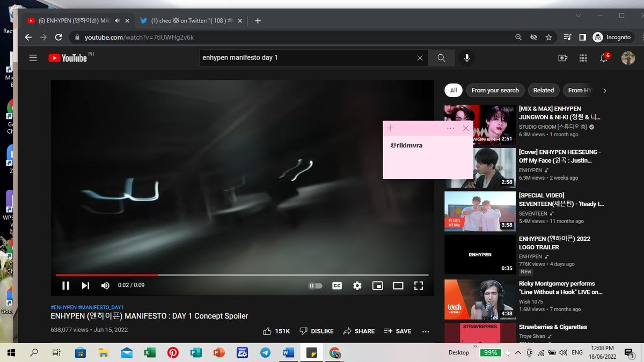Open ENHYPEN HEESEUNG Off My Face cover title

click(559, 156)
